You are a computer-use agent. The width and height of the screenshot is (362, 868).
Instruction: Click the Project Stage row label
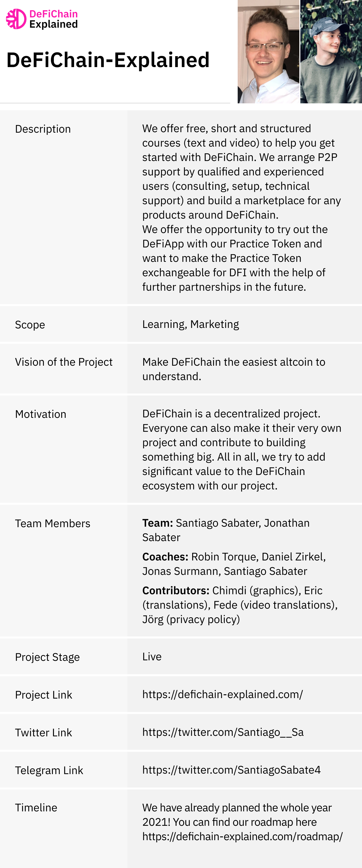(47, 657)
